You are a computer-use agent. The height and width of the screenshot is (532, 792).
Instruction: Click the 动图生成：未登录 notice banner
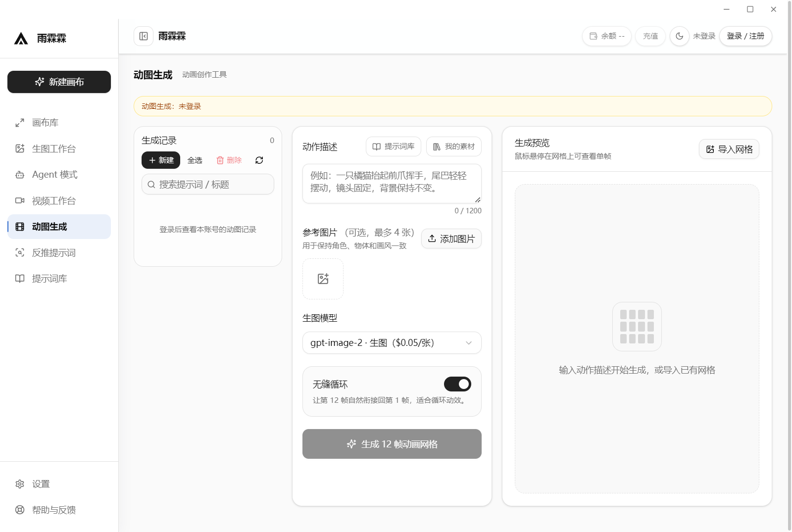452,106
